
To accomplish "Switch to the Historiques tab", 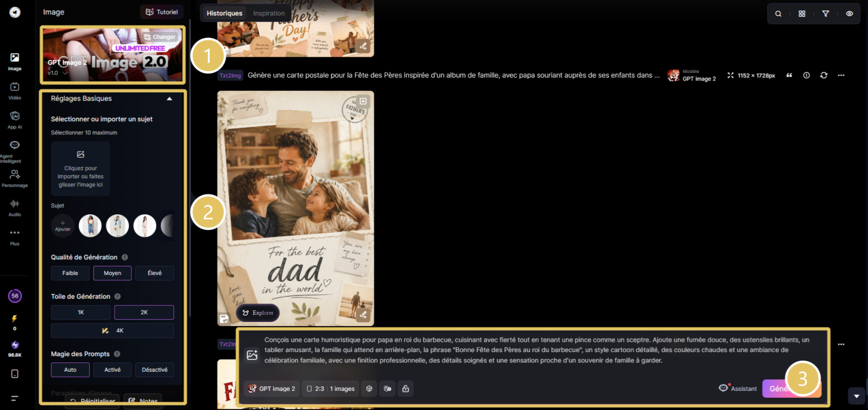I will click(x=225, y=13).
